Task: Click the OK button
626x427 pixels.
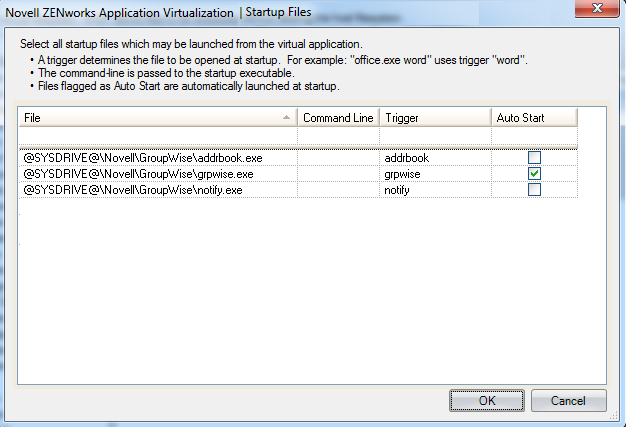Action: (x=487, y=401)
